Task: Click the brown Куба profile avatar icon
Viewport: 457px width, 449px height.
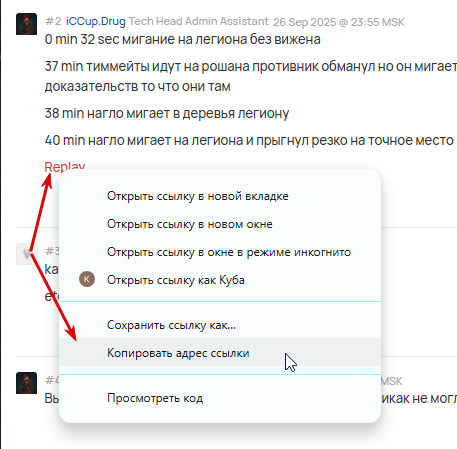Action: click(x=87, y=279)
